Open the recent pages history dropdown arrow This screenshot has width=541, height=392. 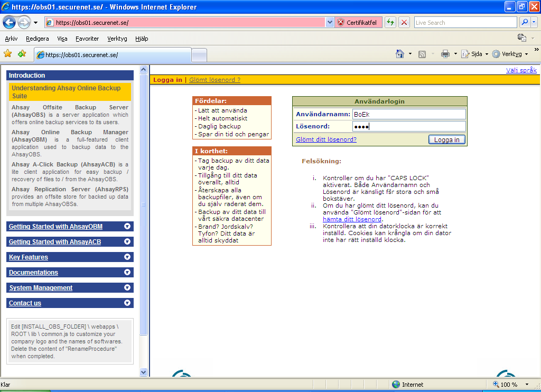35,23
